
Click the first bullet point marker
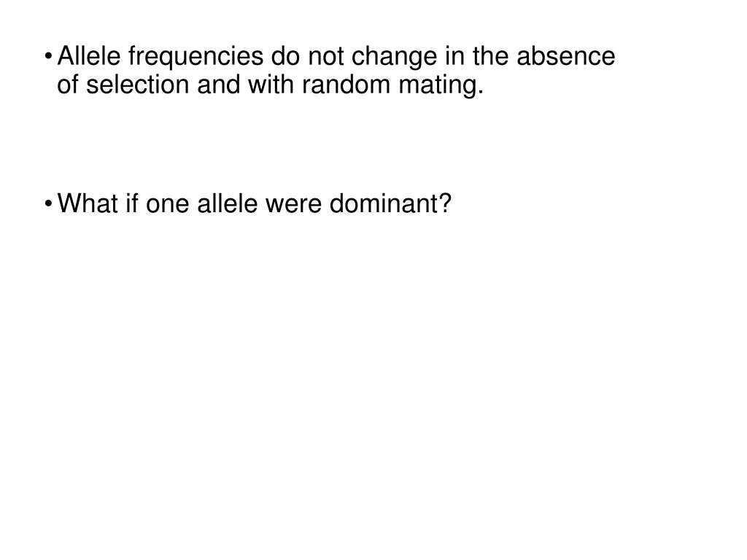[48, 57]
